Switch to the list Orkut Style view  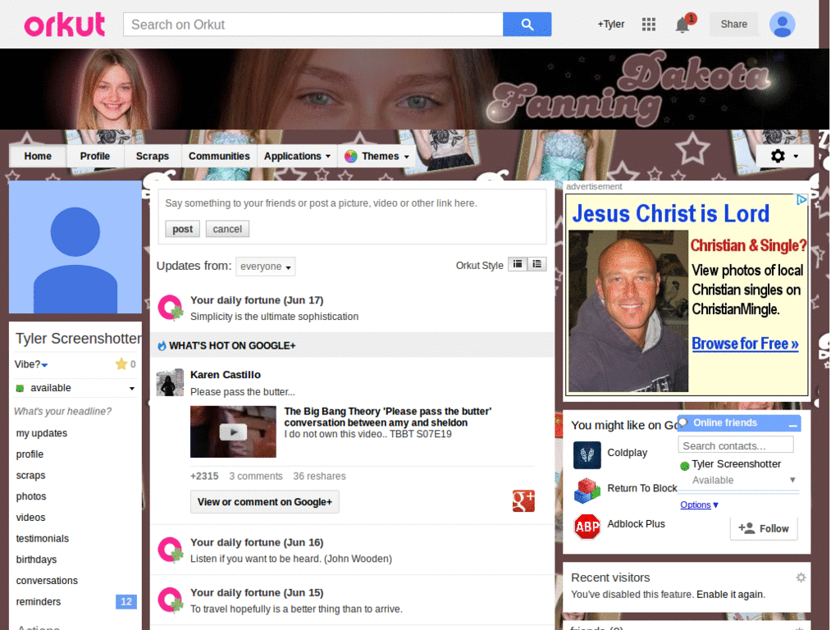[x=536, y=264]
